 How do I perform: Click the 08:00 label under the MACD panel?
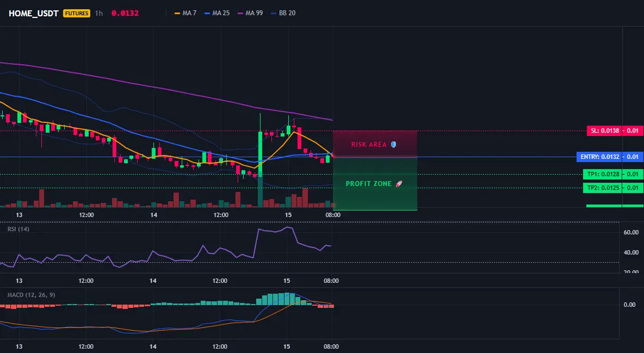pos(331,346)
